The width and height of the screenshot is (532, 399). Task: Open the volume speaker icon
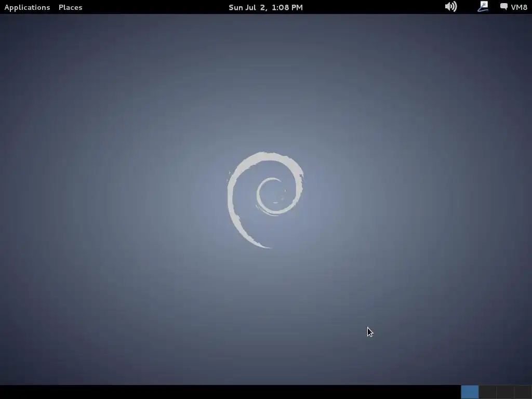pyautogui.click(x=451, y=6)
